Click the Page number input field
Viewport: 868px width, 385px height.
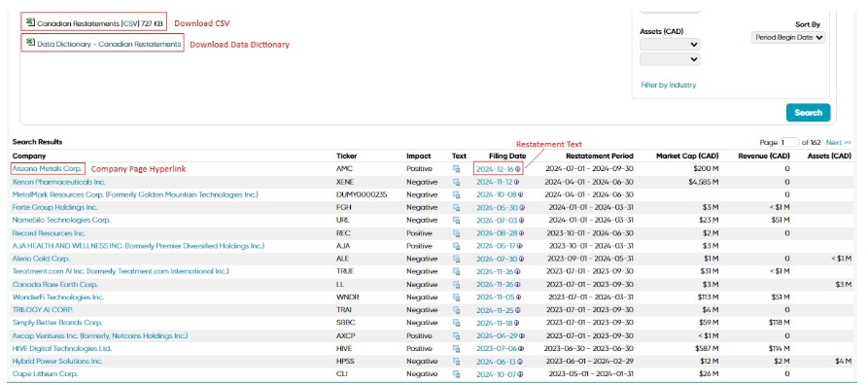(789, 142)
